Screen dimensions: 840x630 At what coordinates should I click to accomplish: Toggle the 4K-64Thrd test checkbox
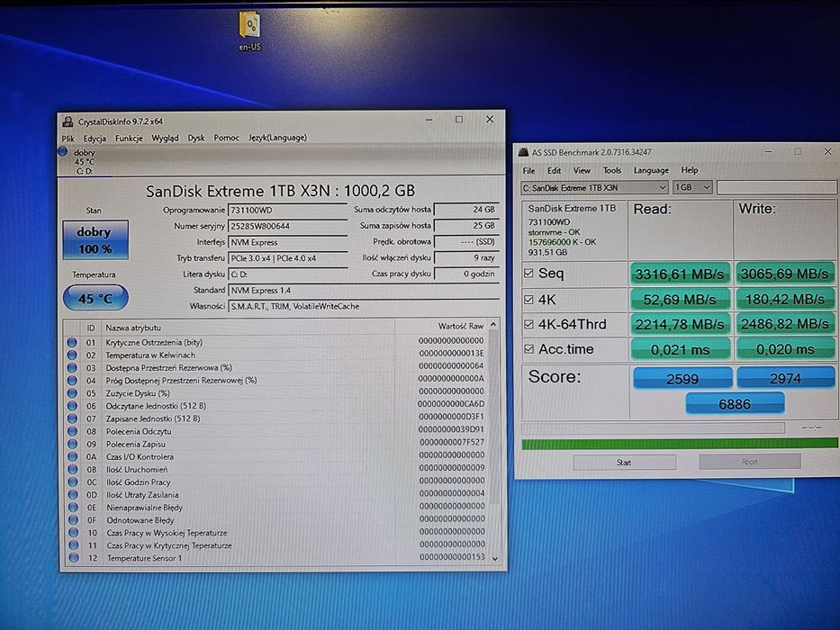(528, 324)
